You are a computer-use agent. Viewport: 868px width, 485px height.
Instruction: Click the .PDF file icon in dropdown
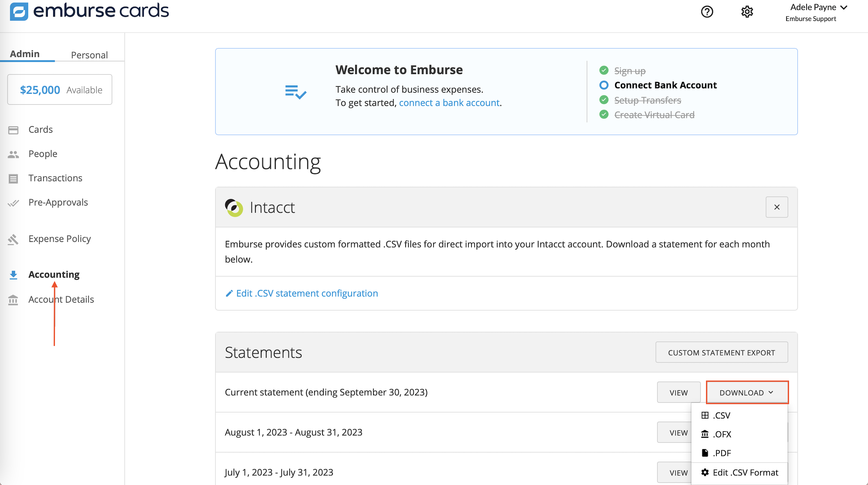click(705, 453)
